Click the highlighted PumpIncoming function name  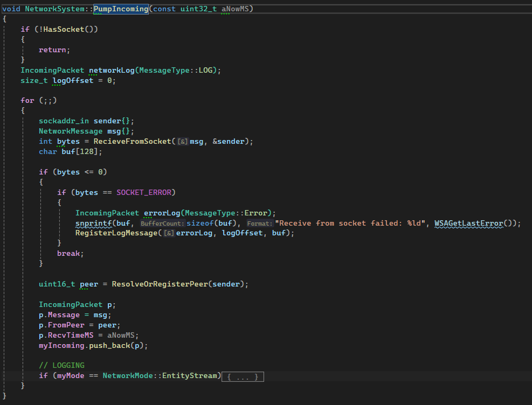pos(121,9)
